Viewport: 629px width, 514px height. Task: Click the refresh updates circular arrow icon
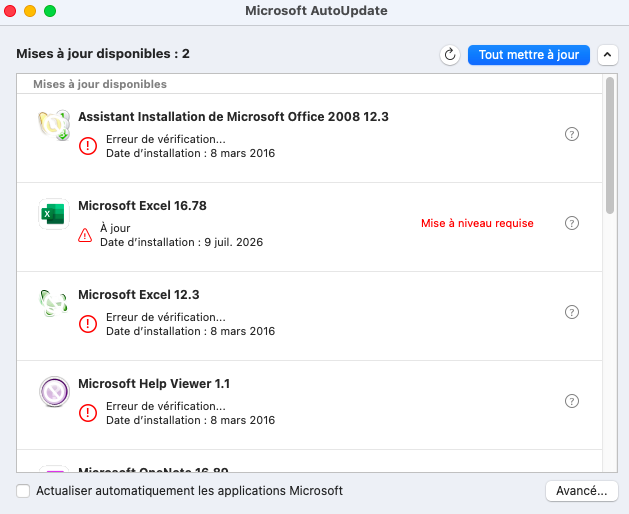click(x=450, y=55)
